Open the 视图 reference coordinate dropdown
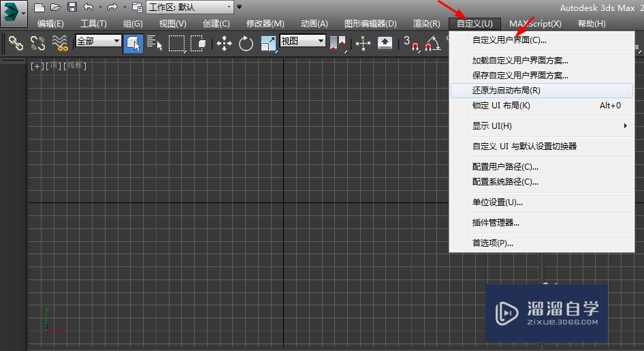644x351 pixels. (303, 41)
